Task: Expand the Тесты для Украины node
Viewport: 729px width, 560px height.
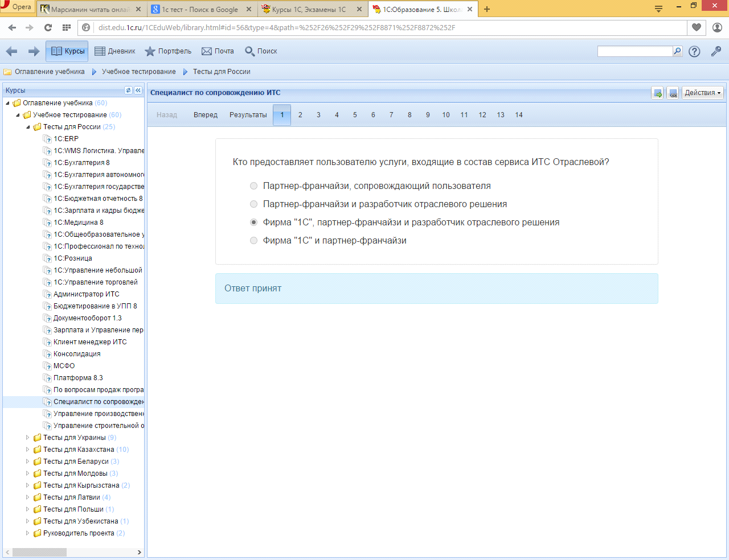Action: click(x=27, y=438)
